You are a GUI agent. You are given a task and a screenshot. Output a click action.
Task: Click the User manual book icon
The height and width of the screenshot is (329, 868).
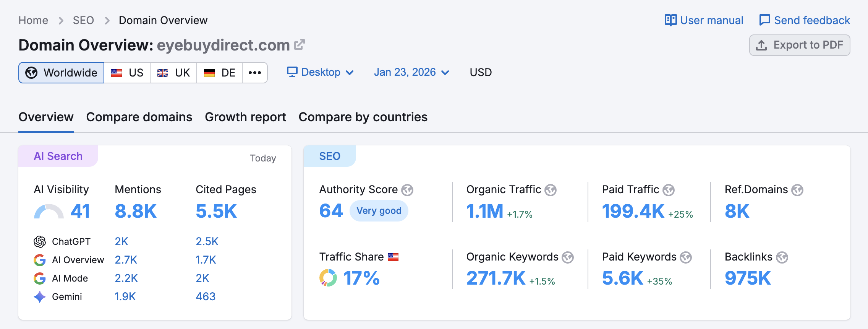[670, 20]
